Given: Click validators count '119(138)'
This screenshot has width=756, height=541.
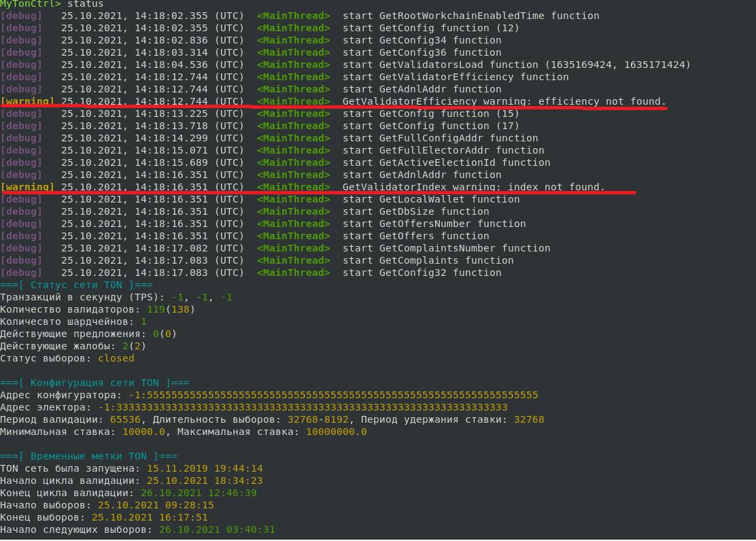Looking at the screenshot, I should point(171,309).
